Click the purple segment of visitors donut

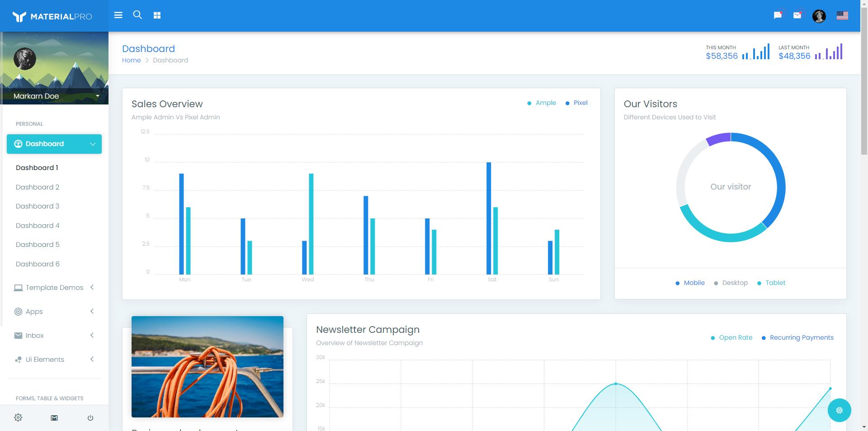pyautogui.click(x=719, y=138)
